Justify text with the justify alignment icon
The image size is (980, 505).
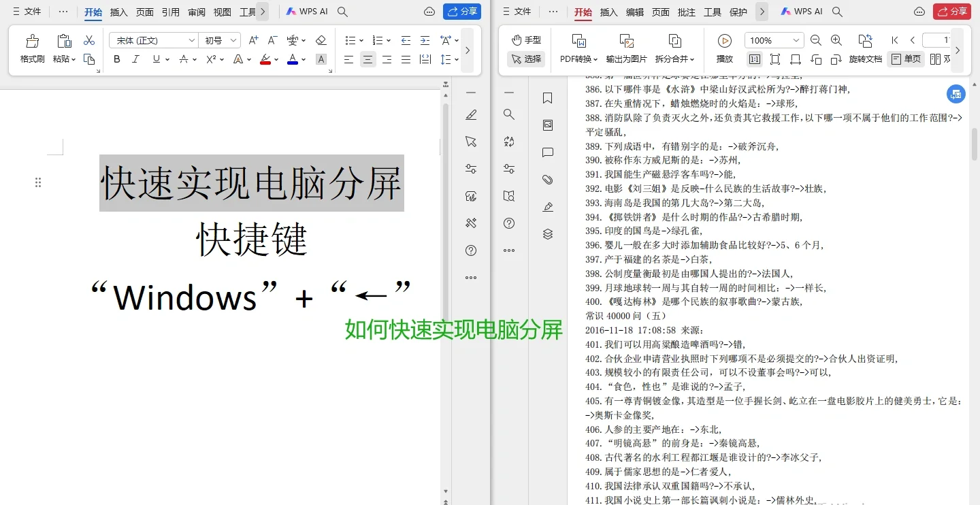coord(406,59)
